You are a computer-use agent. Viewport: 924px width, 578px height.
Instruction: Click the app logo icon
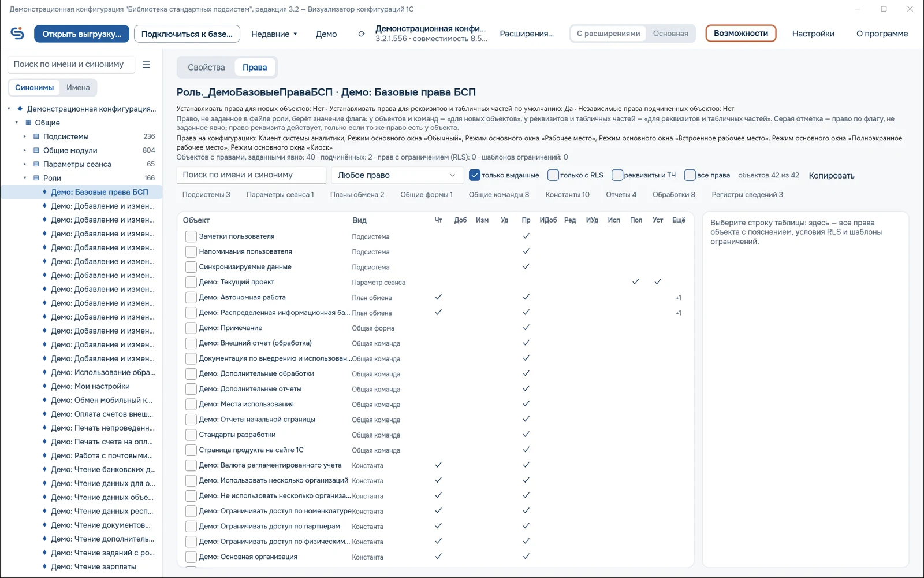(17, 34)
